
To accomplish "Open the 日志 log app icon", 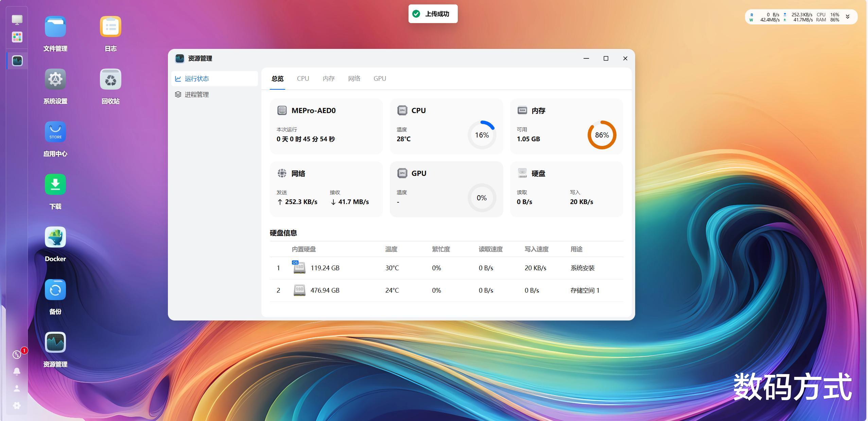I will (110, 27).
